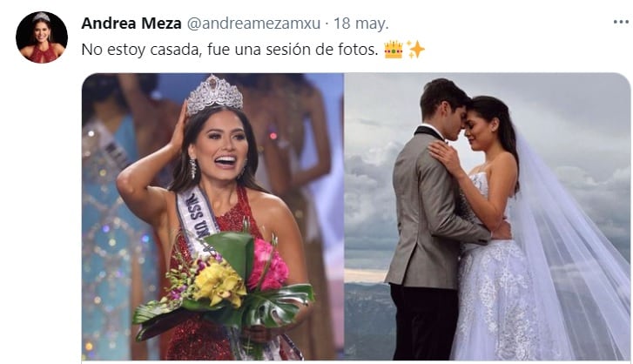Open the tweet via the 18 may. timestamp
Screen dimensions: 633x364
point(361,24)
